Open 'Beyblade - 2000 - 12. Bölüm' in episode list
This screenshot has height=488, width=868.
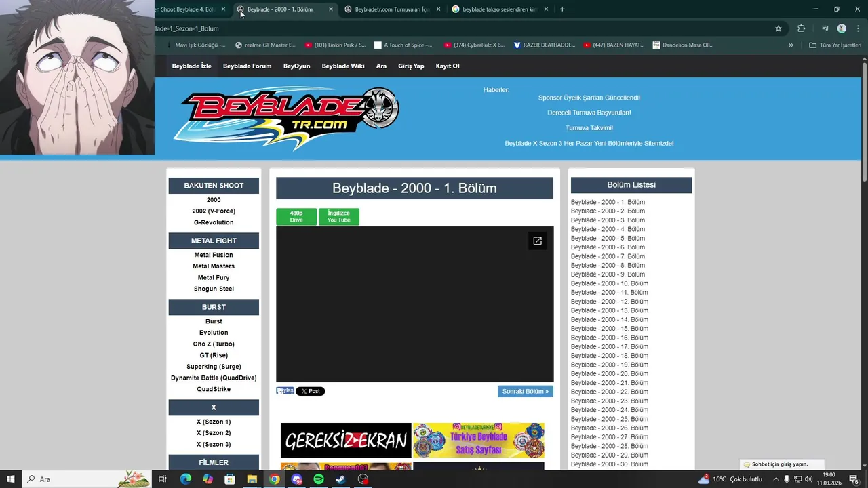tap(610, 302)
